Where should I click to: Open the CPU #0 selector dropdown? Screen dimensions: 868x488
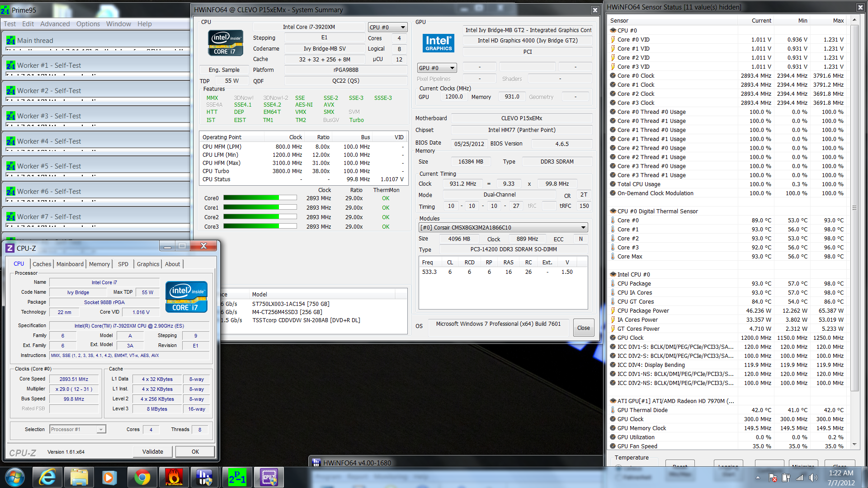pyautogui.click(x=387, y=28)
